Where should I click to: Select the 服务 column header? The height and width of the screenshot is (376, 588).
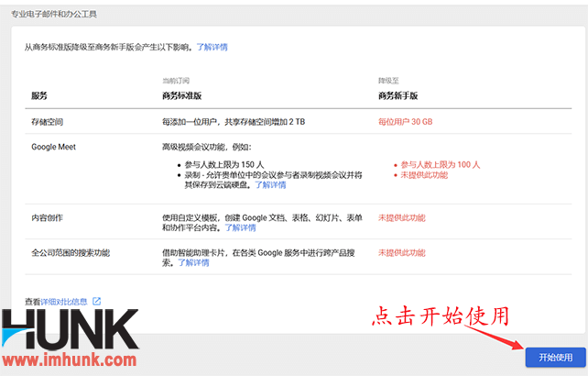(39, 95)
